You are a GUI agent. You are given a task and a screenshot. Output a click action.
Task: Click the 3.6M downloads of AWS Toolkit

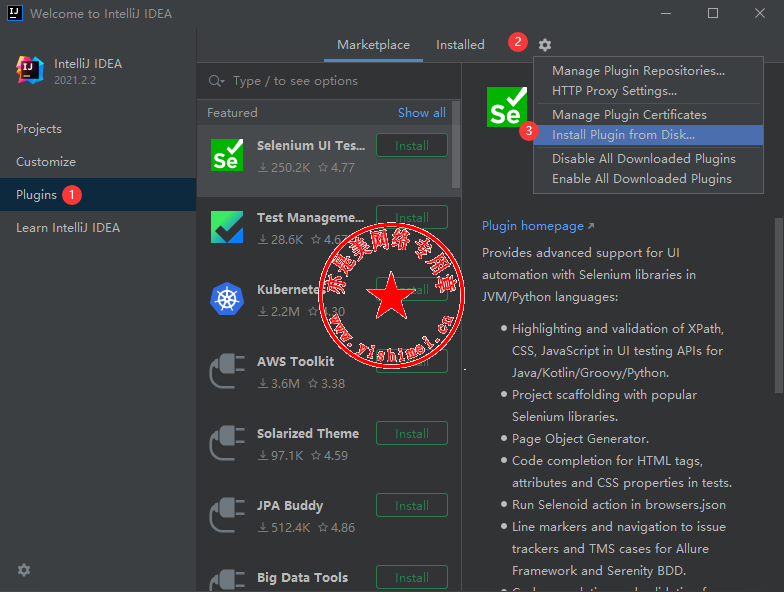tap(279, 384)
